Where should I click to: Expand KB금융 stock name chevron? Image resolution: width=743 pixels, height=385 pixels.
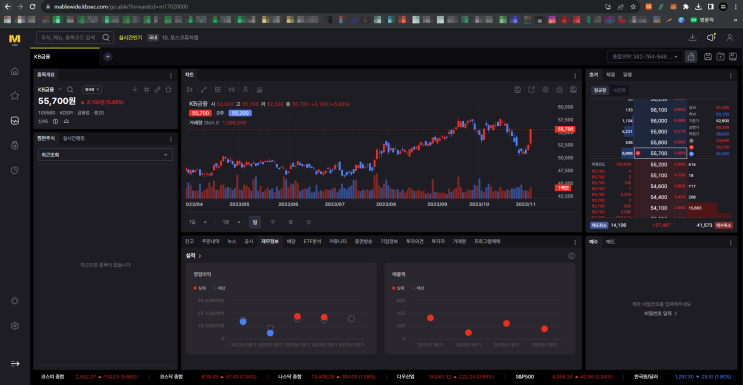coord(60,90)
